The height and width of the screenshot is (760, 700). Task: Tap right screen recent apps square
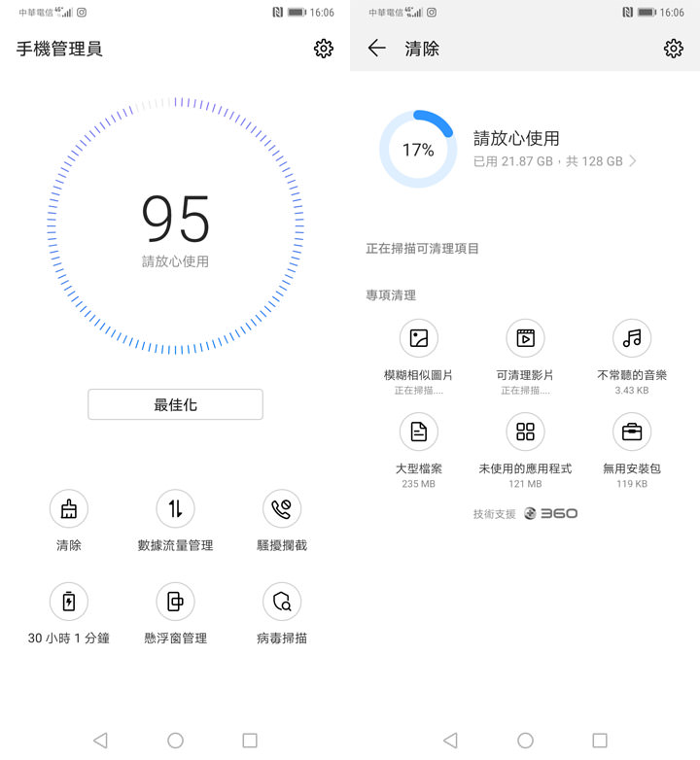pyautogui.click(x=600, y=741)
